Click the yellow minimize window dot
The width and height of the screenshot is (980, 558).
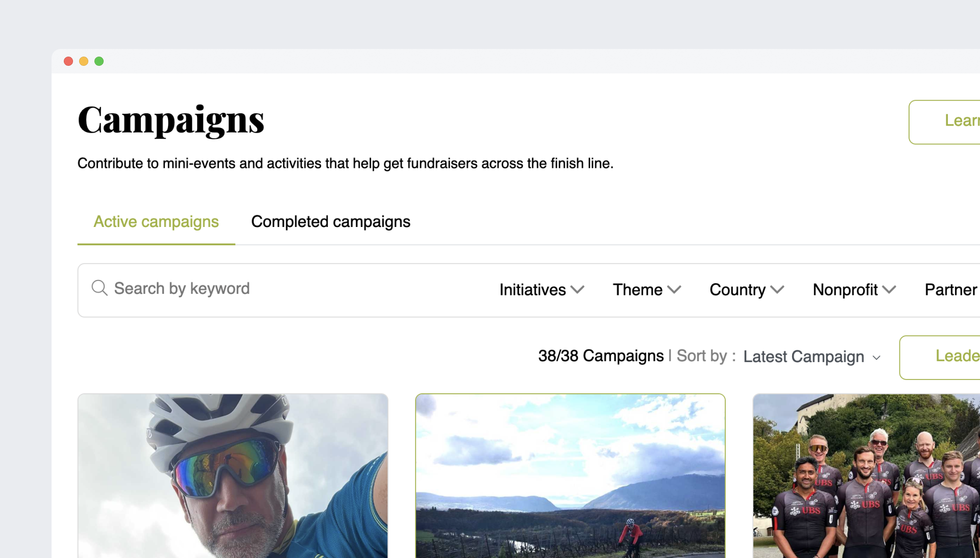click(84, 61)
